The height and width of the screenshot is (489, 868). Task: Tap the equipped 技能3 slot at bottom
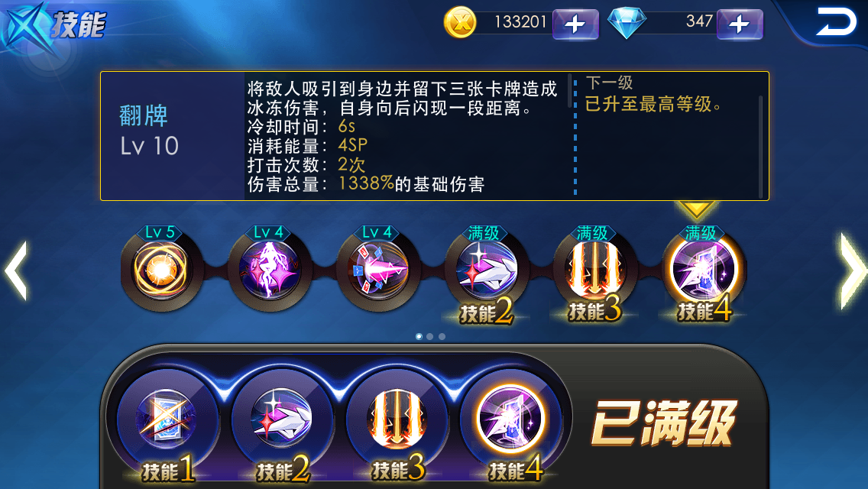(397, 419)
